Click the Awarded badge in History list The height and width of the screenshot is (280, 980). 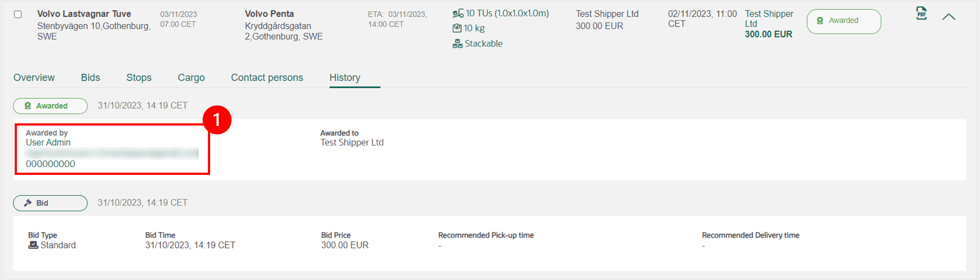click(50, 106)
